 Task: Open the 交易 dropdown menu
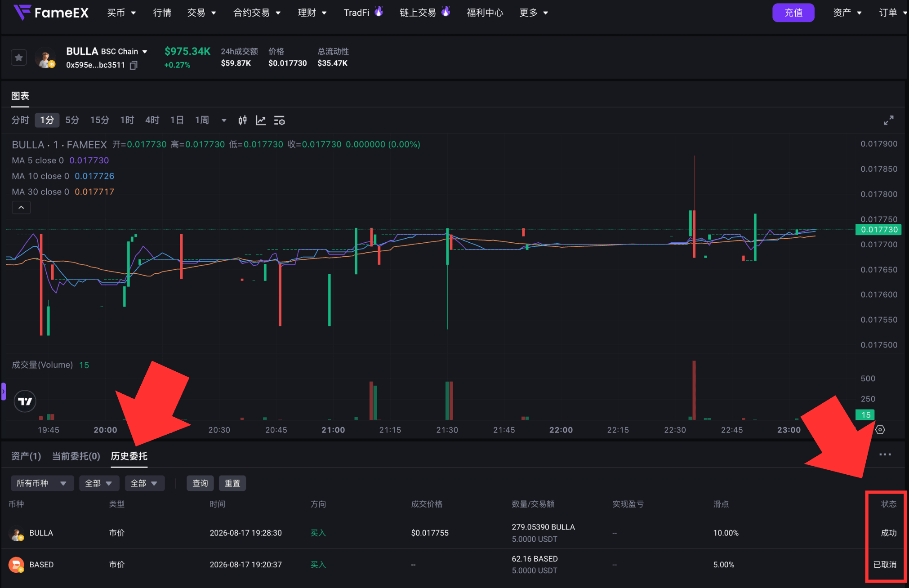point(201,13)
